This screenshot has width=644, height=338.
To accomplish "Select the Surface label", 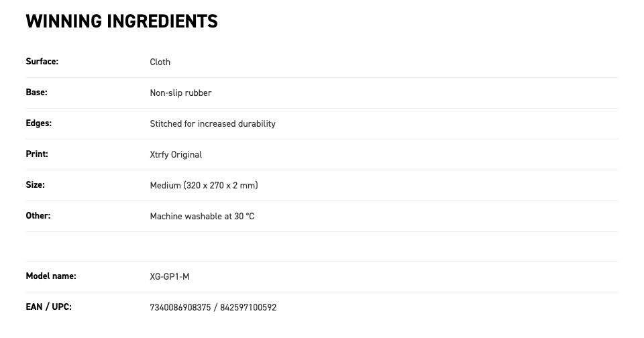I will pos(42,61).
